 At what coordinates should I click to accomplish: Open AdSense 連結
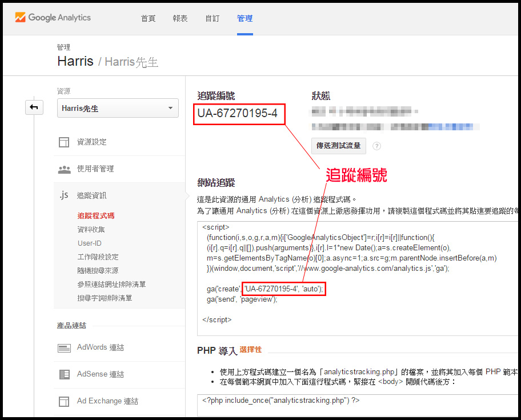[x=101, y=374]
